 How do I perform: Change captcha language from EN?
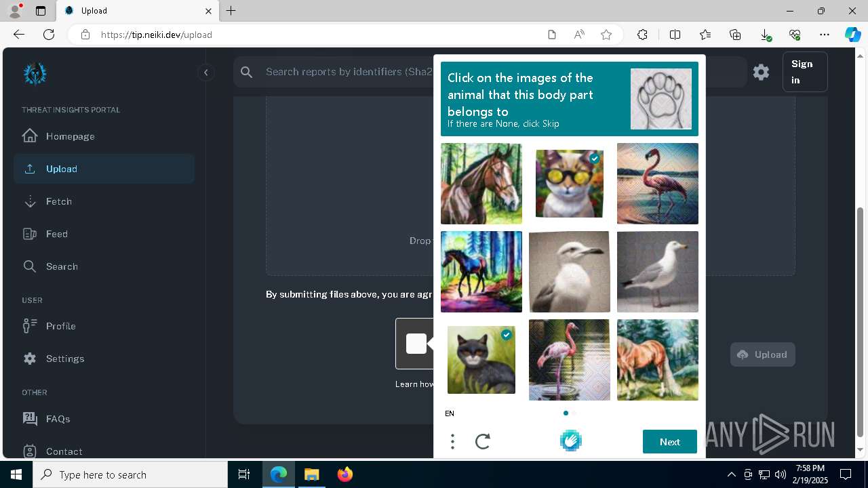pyautogui.click(x=450, y=413)
